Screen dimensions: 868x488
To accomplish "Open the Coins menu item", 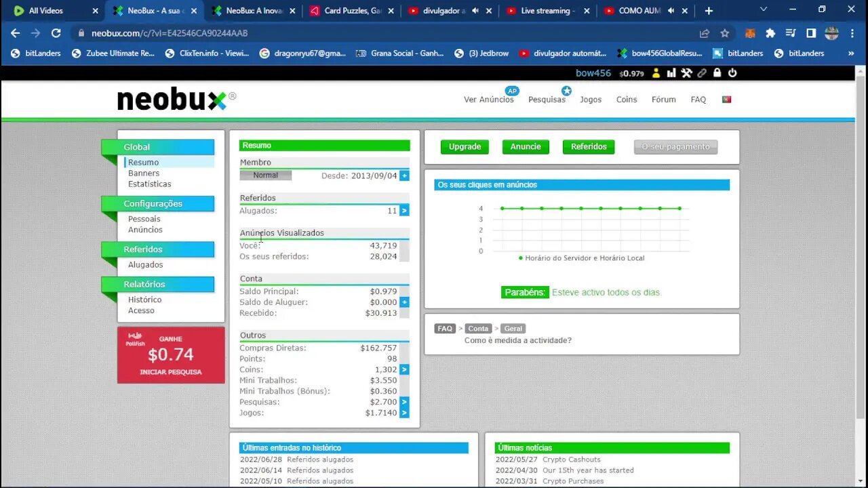I will [x=627, y=100].
